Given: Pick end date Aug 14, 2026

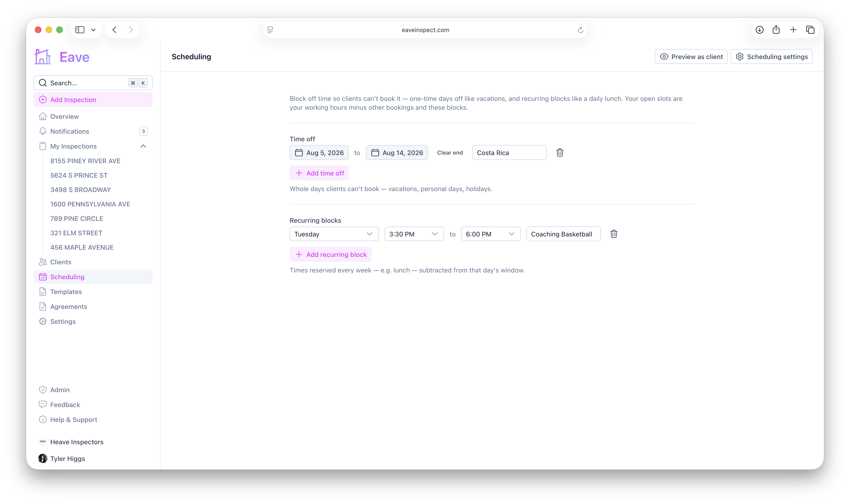Looking at the screenshot, I should point(397,153).
